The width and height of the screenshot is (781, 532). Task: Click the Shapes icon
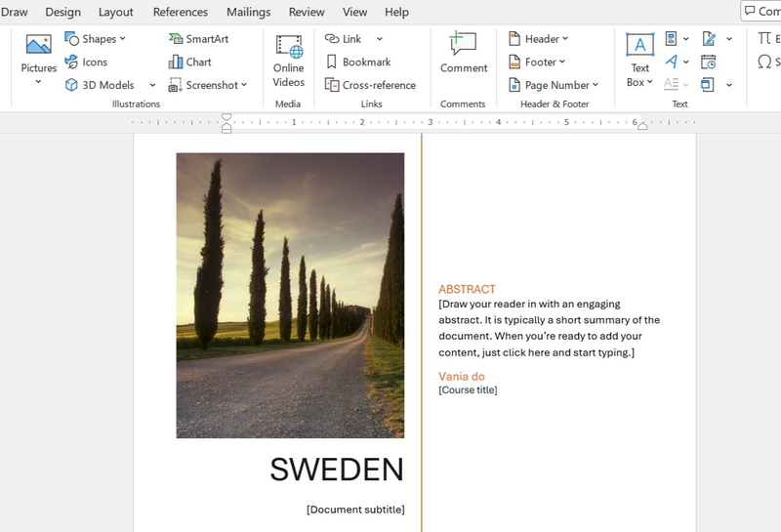point(71,38)
